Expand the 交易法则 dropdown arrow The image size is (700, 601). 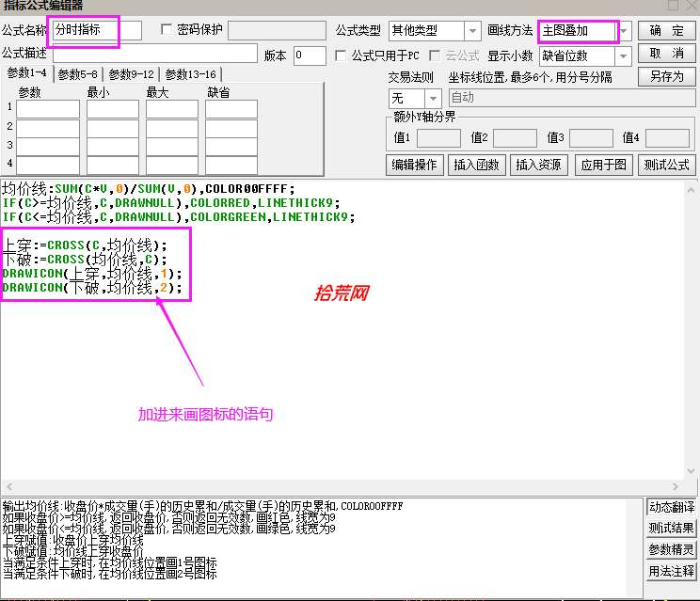pyautogui.click(x=433, y=98)
